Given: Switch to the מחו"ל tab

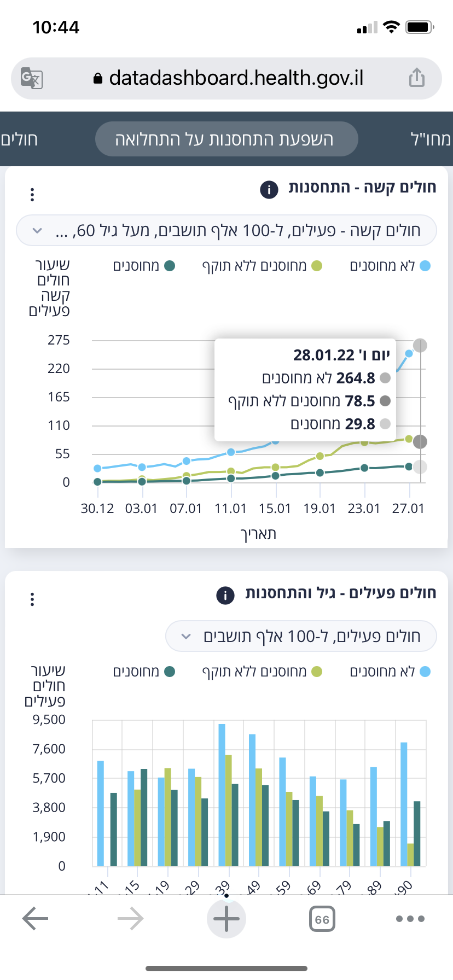Looking at the screenshot, I should click(x=431, y=139).
